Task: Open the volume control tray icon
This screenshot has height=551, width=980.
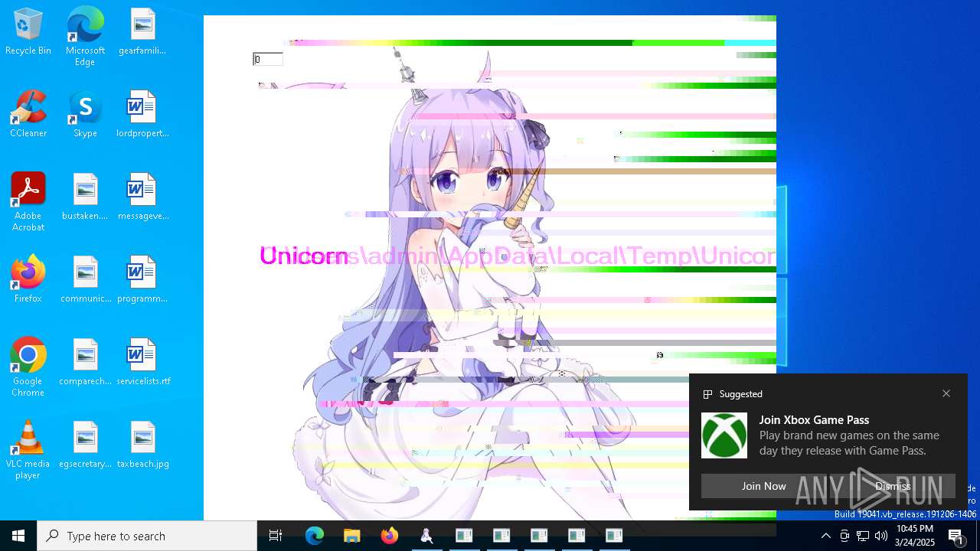Action: coord(881,536)
